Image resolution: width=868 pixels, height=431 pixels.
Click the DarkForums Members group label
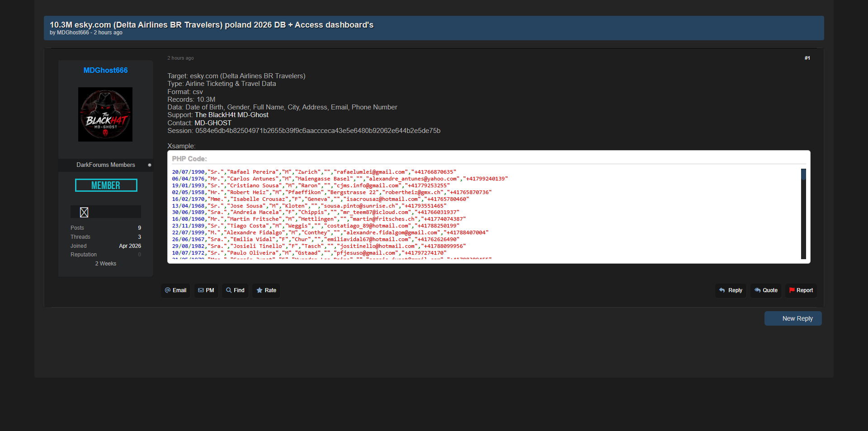click(106, 165)
